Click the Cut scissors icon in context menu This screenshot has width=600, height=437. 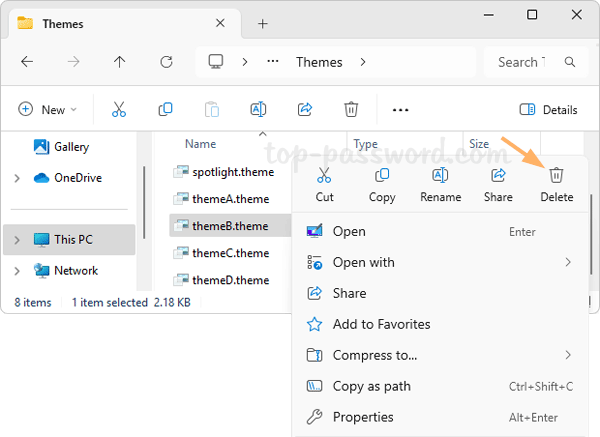pos(325,177)
